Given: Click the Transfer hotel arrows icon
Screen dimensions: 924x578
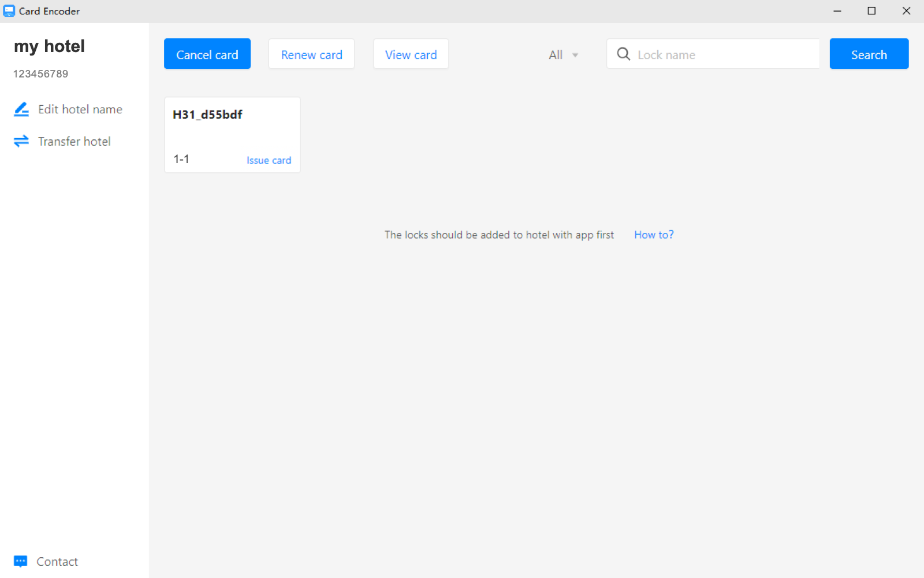Looking at the screenshot, I should click(21, 141).
